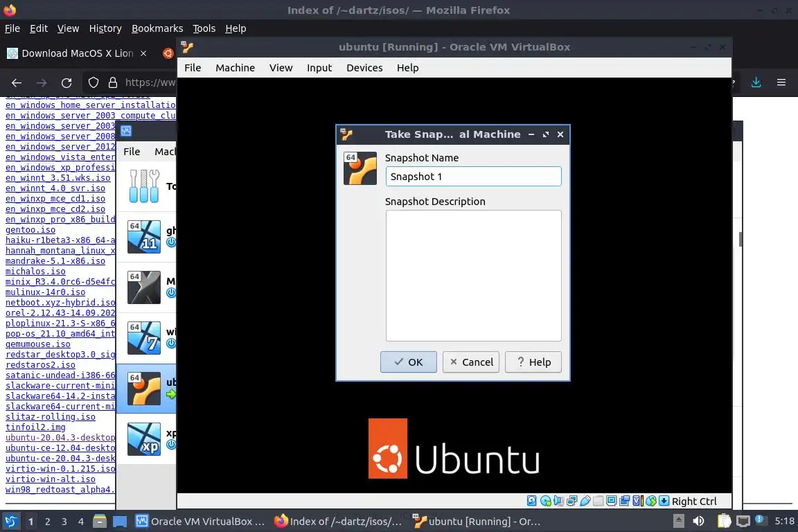
Task: Confirm snapshot with OK button
Action: point(409,362)
